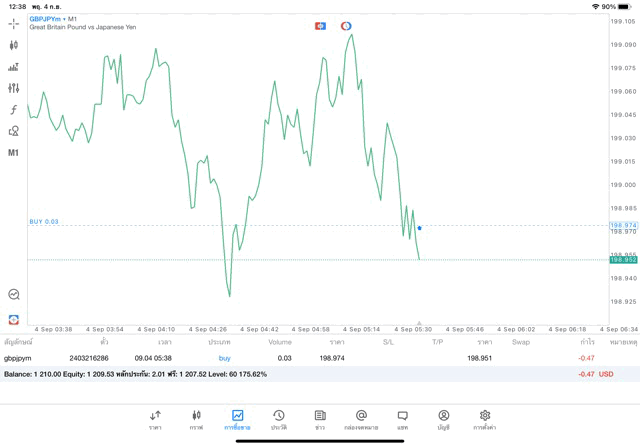Screen dimensions: 640x447
Task: Tap the BUY 0.03 order line label
Action: click(44, 222)
